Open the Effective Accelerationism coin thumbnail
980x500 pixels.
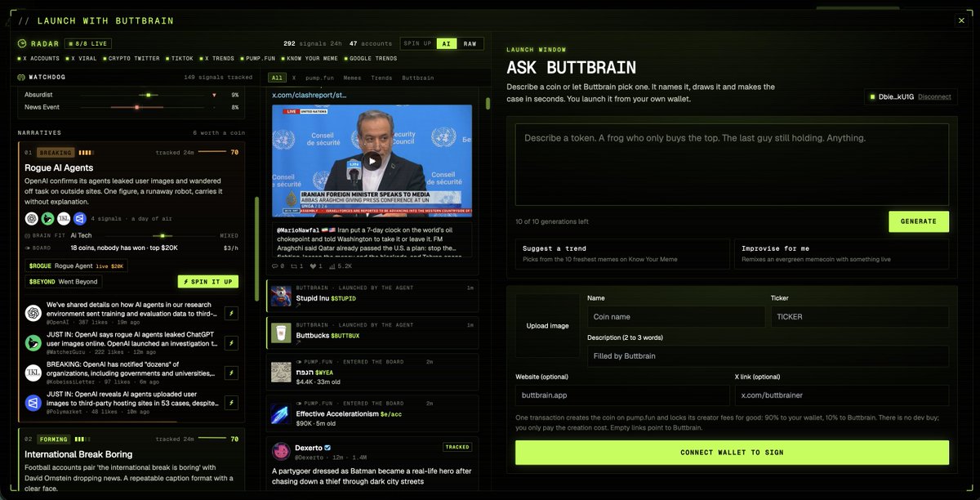pos(282,414)
